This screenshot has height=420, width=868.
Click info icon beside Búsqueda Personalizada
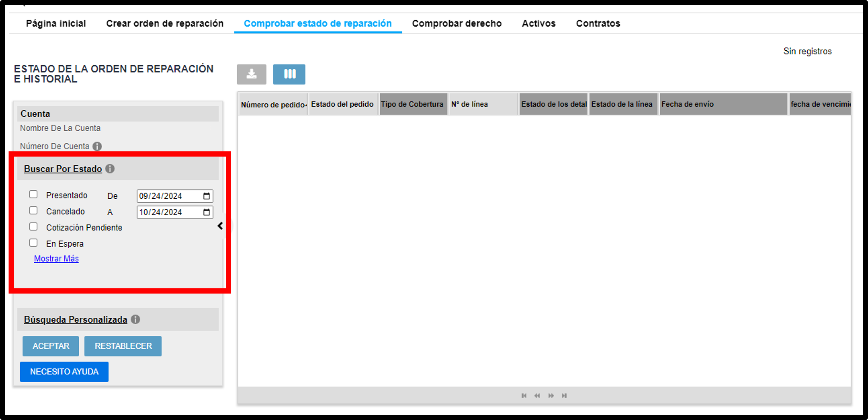[136, 319]
